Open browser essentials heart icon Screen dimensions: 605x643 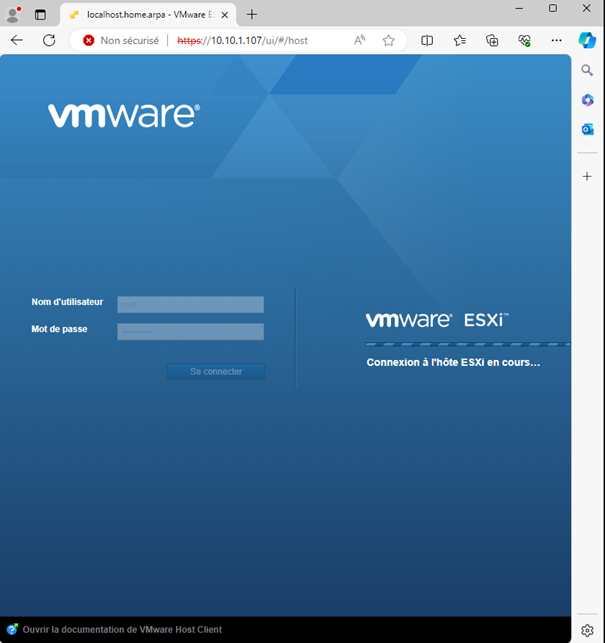[524, 40]
